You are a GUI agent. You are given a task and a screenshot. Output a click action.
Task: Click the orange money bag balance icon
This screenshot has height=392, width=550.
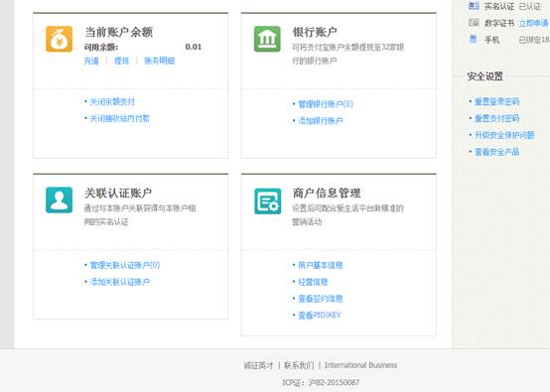[x=59, y=39]
